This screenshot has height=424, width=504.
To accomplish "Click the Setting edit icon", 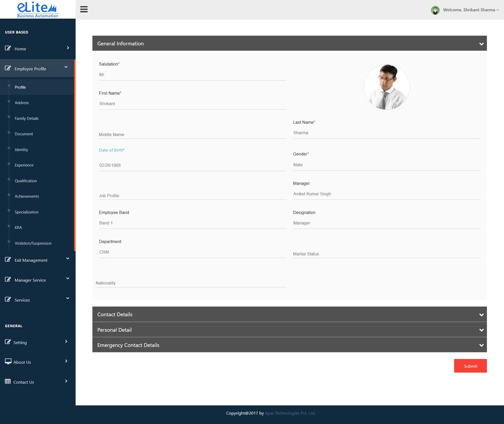I will (x=8, y=342).
